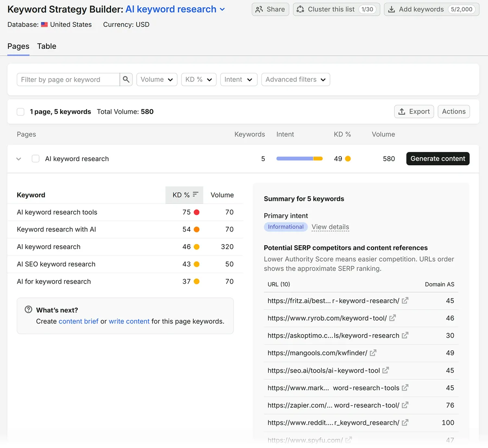Click the export upload icon
The width and height of the screenshot is (488, 448).
pyautogui.click(x=402, y=111)
